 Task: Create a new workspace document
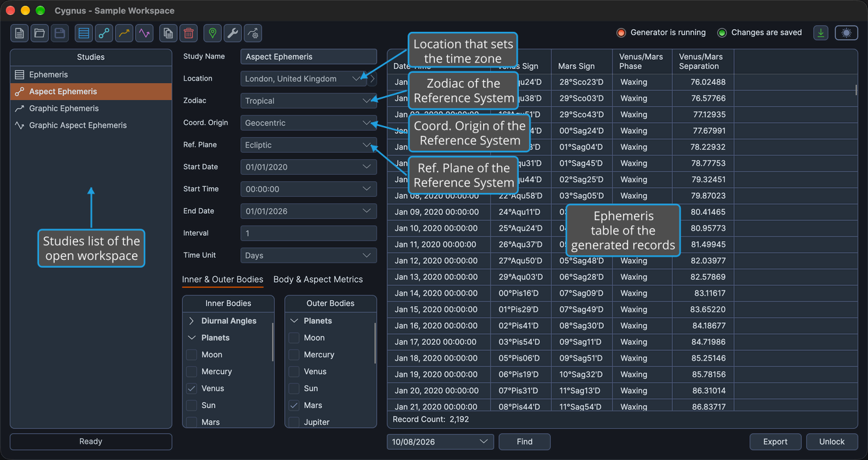tap(20, 33)
